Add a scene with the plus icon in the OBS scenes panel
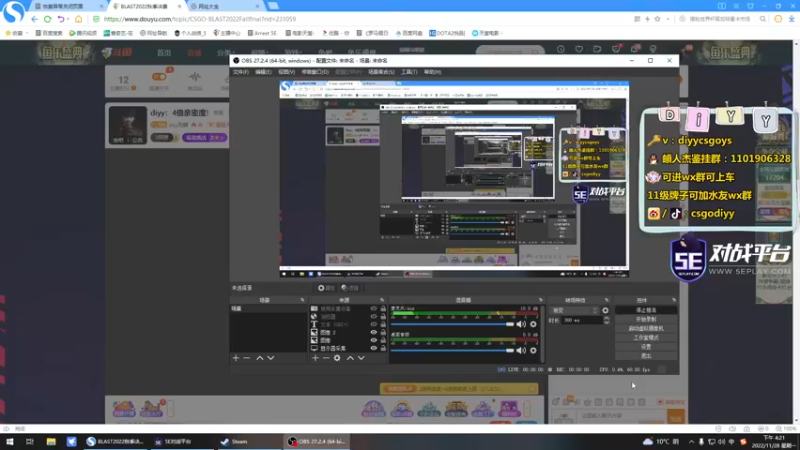Image resolution: width=800 pixels, height=450 pixels. point(236,358)
